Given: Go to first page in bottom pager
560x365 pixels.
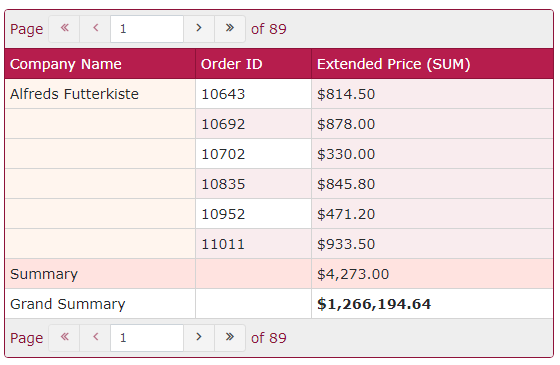Looking at the screenshot, I should tap(64, 338).
